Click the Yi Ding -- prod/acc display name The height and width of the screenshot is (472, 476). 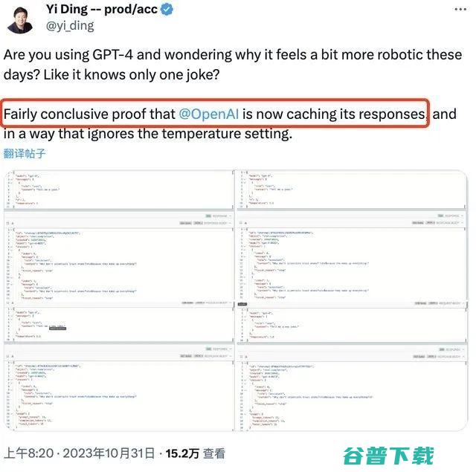(x=102, y=10)
